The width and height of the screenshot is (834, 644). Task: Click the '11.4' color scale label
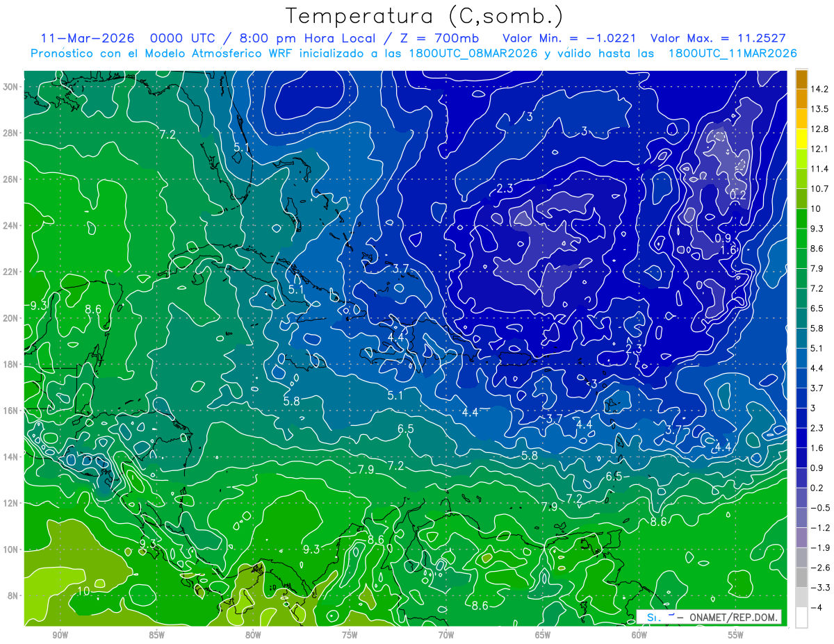tap(820, 169)
